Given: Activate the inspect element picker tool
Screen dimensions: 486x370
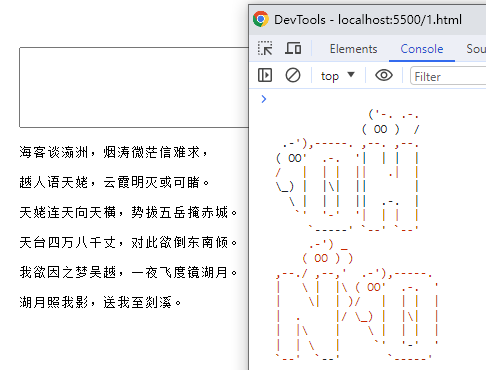Looking at the screenshot, I should (x=265, y=49).
